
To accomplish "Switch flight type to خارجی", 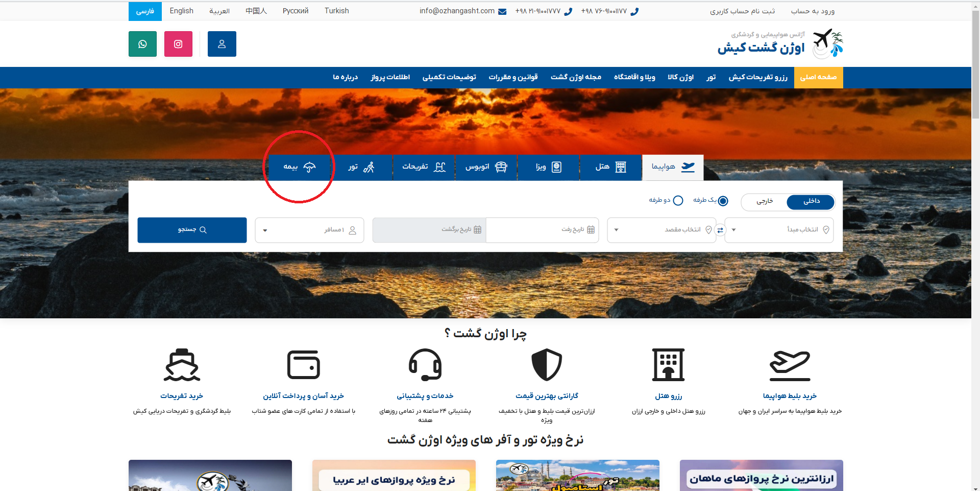I will tap(764, 201).
